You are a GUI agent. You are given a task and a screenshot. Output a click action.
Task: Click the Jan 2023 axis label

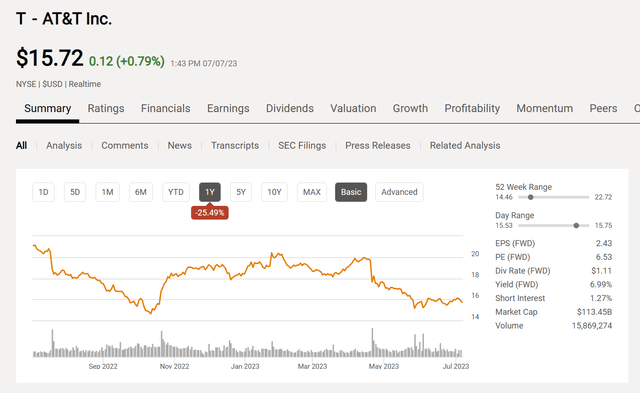(245, 366)
